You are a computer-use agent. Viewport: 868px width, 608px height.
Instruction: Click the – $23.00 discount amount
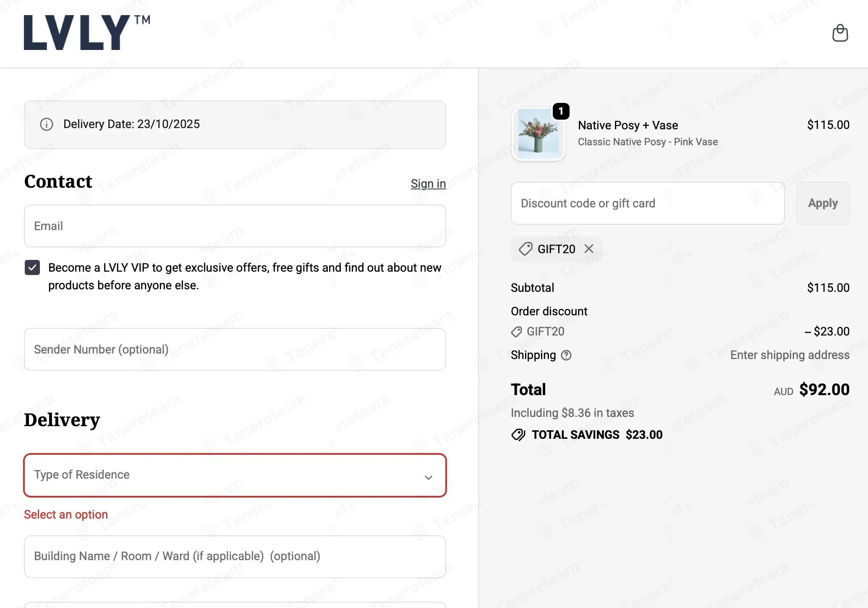point(827,331)
